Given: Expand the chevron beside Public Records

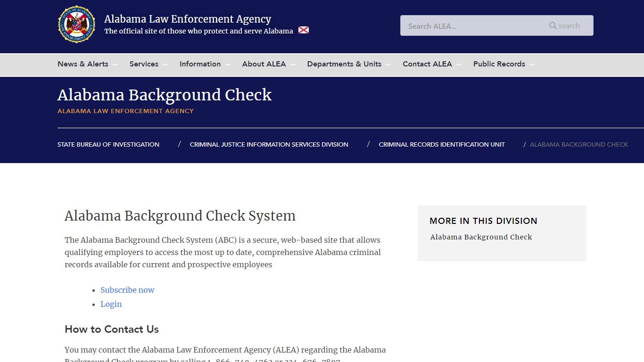Looking at the screenshot, I should coord(532,65).
